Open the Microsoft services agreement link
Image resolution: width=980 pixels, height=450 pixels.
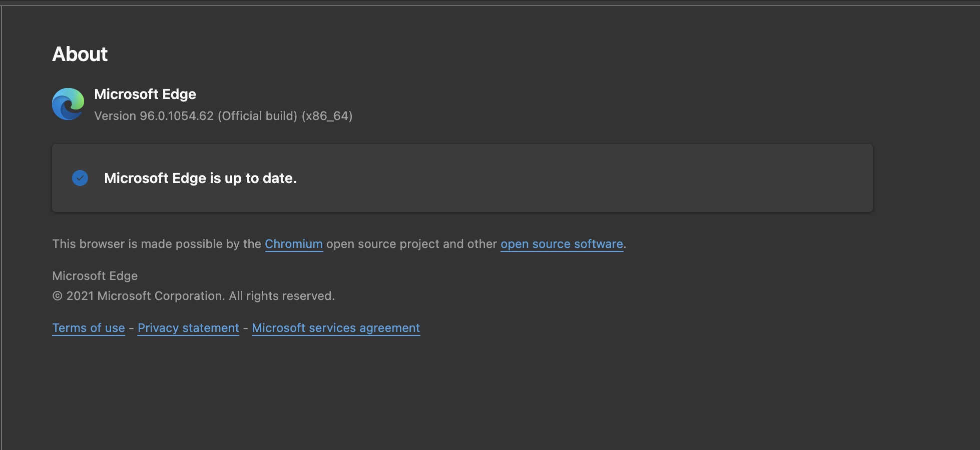coord(336,328)
